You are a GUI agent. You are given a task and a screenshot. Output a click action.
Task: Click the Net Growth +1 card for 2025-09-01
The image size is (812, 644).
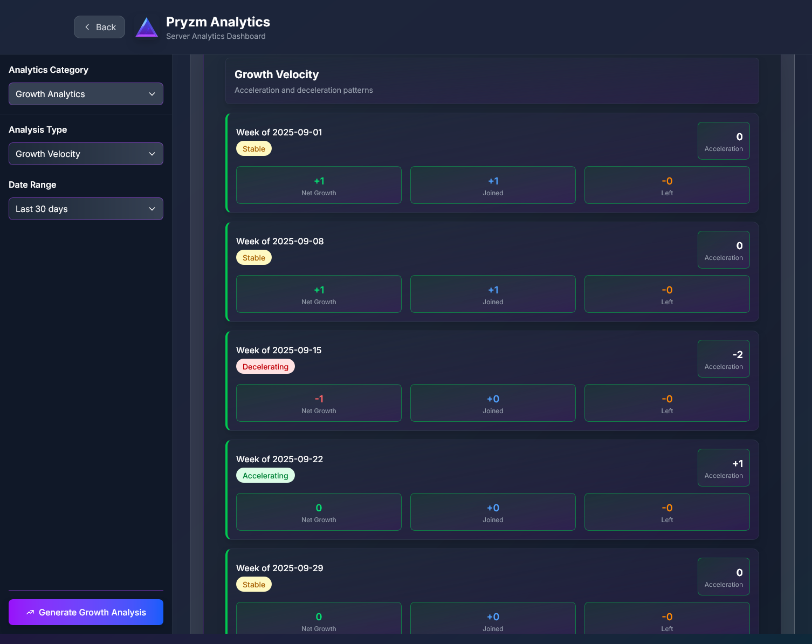tap(318, 185)
